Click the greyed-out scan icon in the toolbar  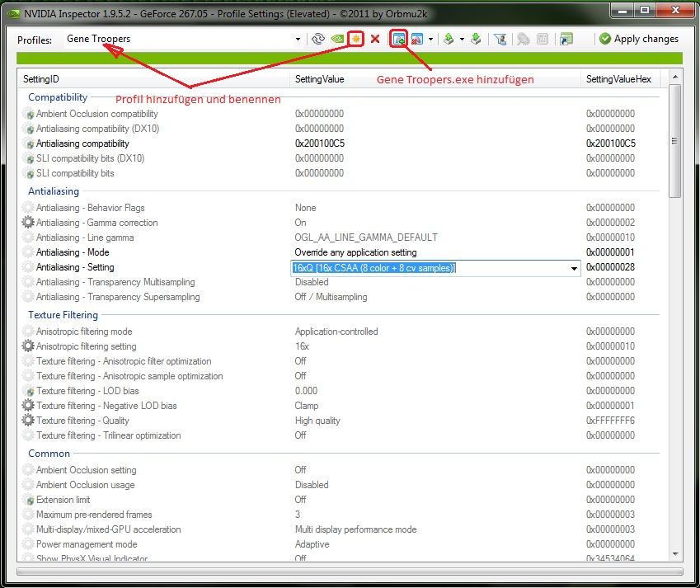(524, 39)
